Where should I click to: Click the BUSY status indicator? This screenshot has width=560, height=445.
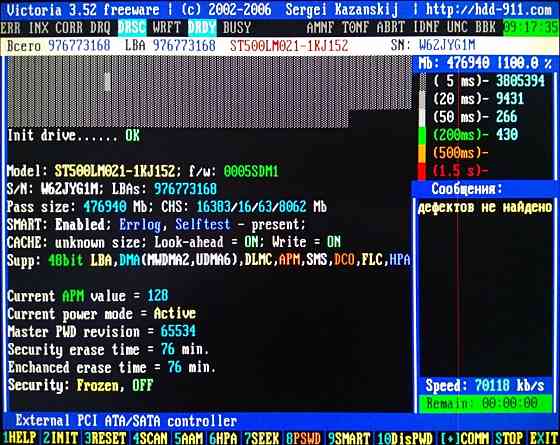pyautogui.click(x=237, y=28)
